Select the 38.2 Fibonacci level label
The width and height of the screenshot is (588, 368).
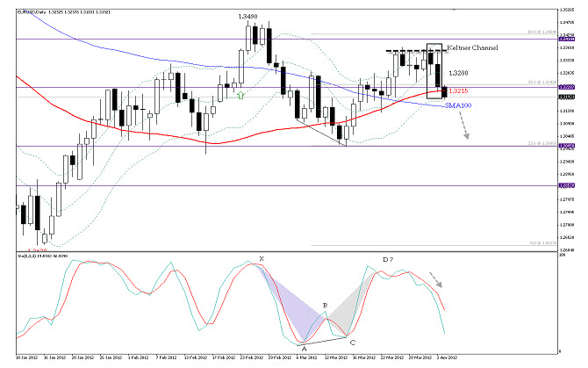click(x=541, y=82)
